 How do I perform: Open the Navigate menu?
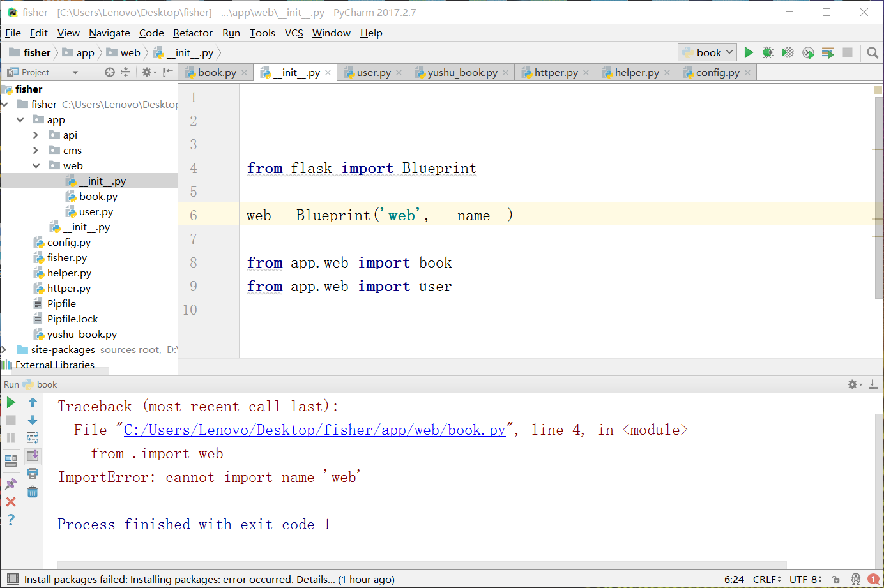pos(109,33)
